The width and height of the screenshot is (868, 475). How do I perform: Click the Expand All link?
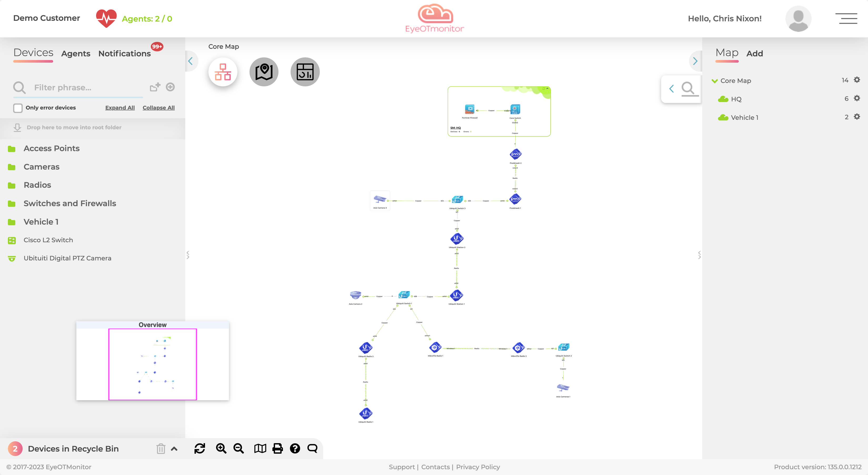[x=119, y=107]
